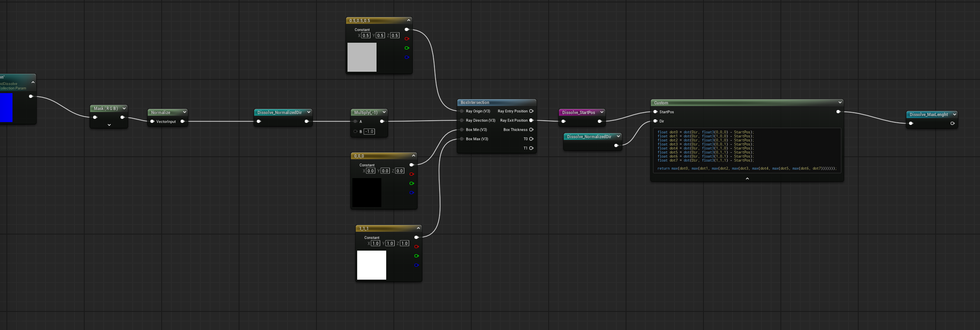Image resolution: width=980 pixels, height=330 pixels.
Task: Expand Mask node bottom chevron
Action: point(109,125)
